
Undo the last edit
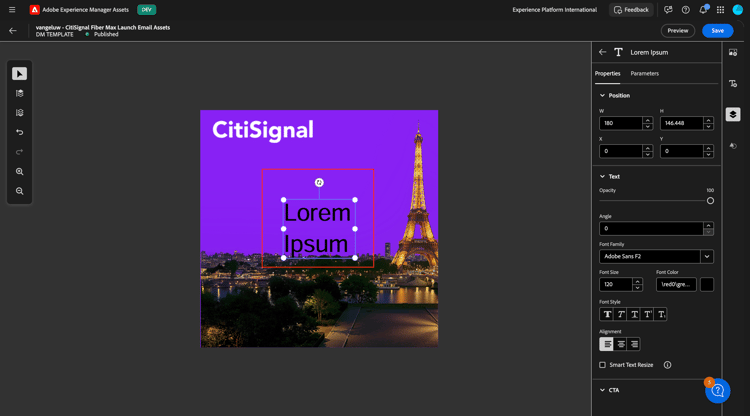click(x=20, y=132)
